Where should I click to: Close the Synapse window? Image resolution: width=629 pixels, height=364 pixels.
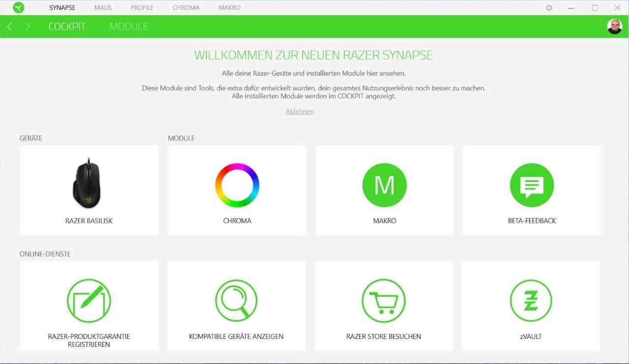(x=618, y=8)
